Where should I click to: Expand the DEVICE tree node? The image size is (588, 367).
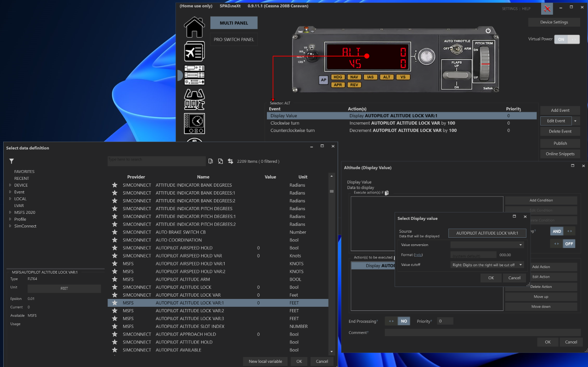[10, 185]
